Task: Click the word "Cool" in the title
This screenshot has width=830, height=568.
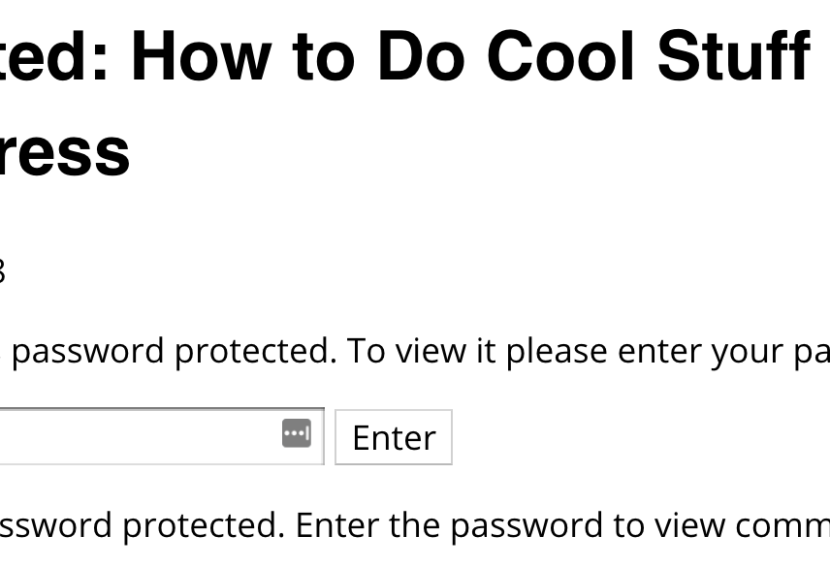Action: 561,56
